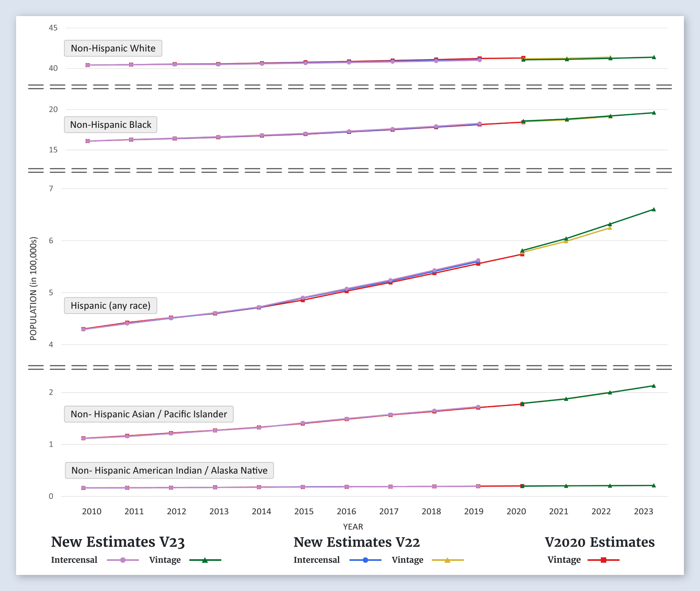Click the 2023 Asian / Pacific Islander data point
Viewport: 700px width, 591px height.
click(653, 386)
